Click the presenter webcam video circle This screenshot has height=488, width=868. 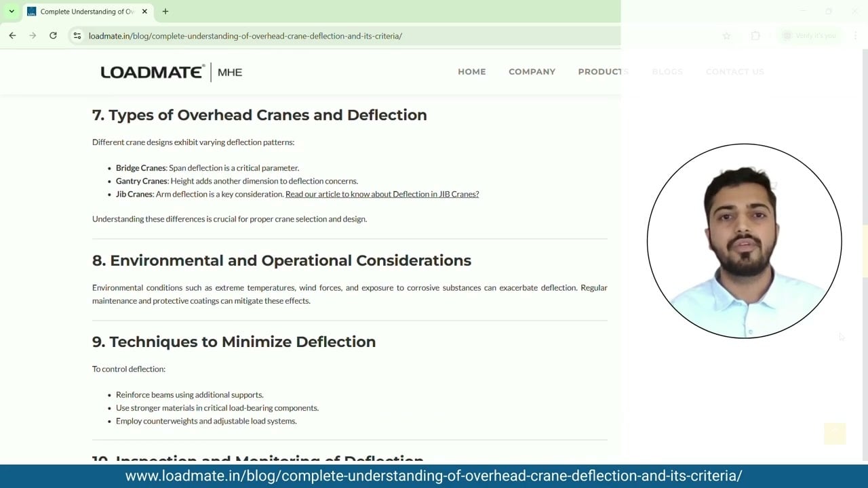[745, 241]
